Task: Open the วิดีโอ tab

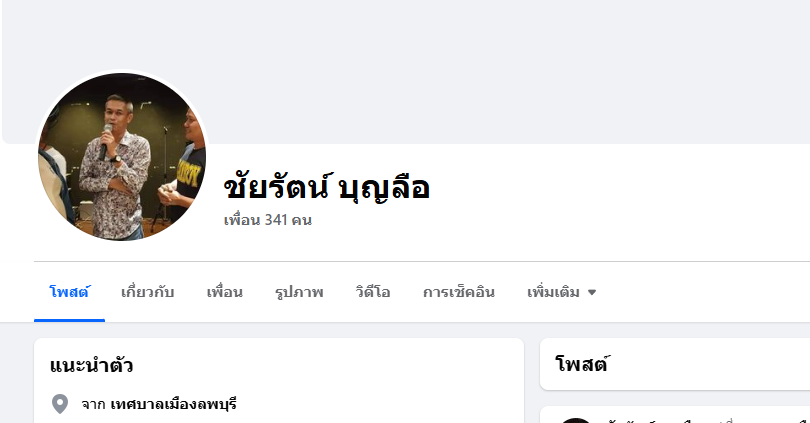Action: click(x=373, y=292)
